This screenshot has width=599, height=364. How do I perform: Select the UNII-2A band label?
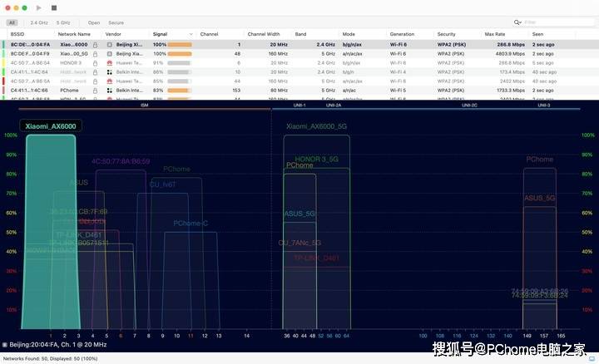click(334, 105)
